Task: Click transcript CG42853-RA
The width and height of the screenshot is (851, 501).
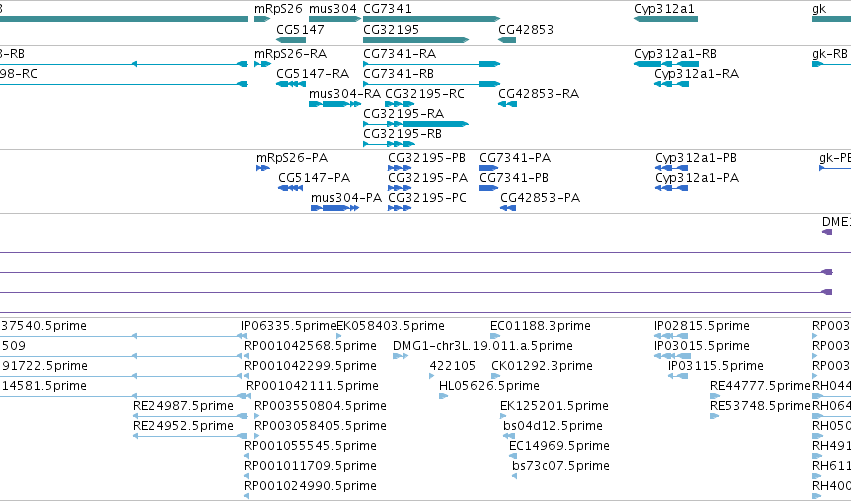Action: click(x=538, y=94)
